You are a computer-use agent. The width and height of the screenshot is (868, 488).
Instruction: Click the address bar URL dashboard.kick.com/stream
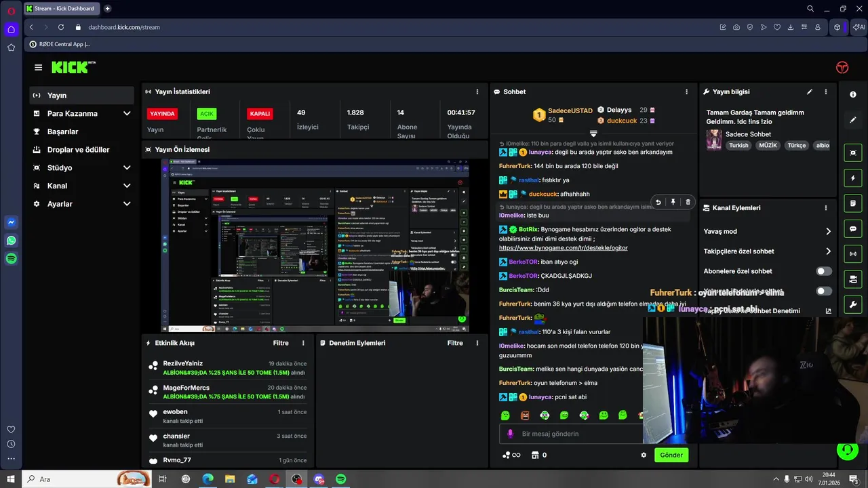[124, 27]
